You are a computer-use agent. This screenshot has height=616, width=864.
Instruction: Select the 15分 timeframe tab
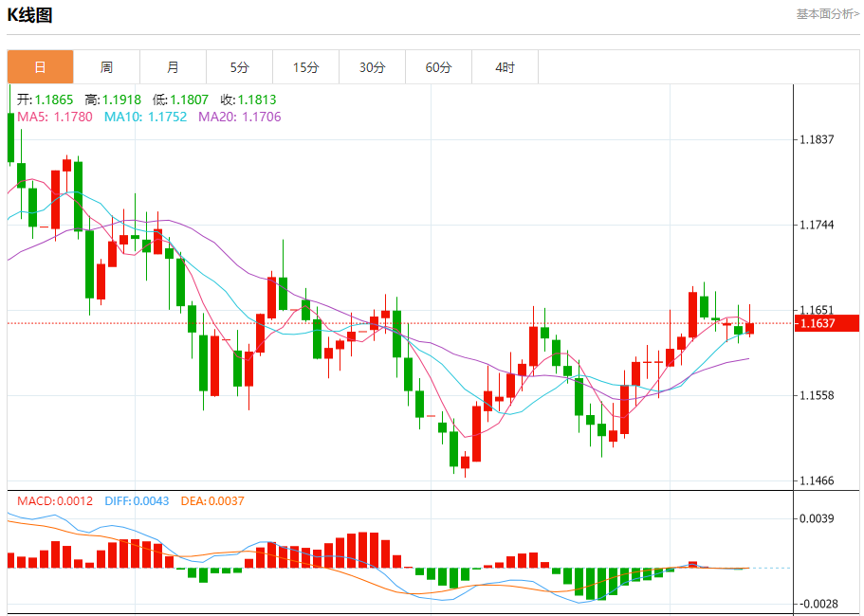(305, 67)
